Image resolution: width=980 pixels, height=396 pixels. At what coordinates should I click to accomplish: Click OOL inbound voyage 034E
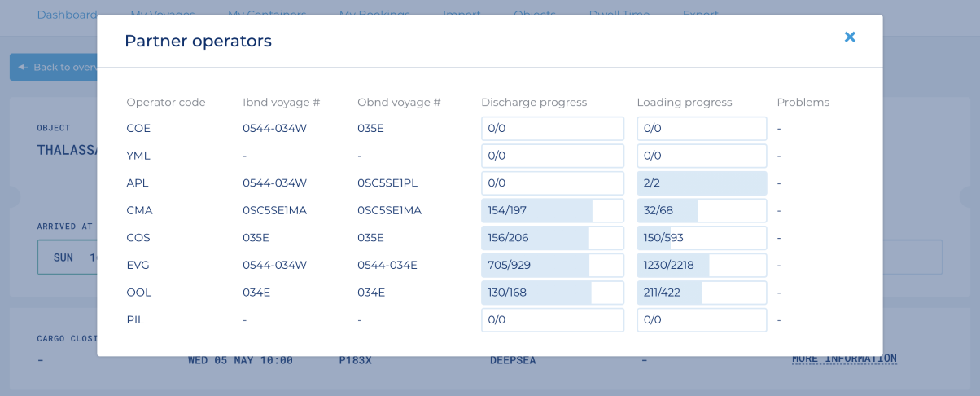pos(256,293)
